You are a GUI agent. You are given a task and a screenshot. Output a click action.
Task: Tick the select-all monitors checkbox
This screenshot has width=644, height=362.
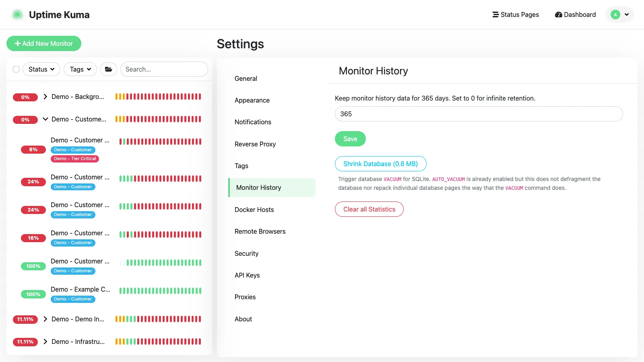16,69
